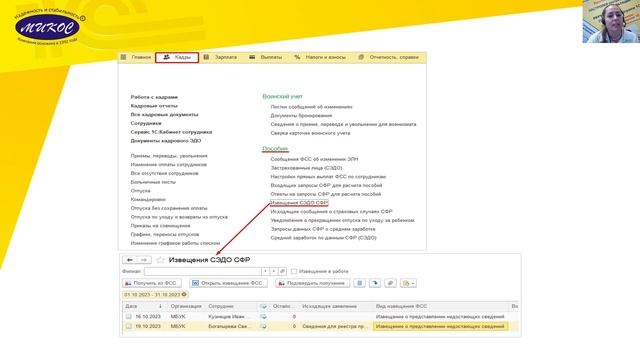Open Сверка карточек воинского учета
The height and width of the screenshot is (360, 640).
click(310, 133)
